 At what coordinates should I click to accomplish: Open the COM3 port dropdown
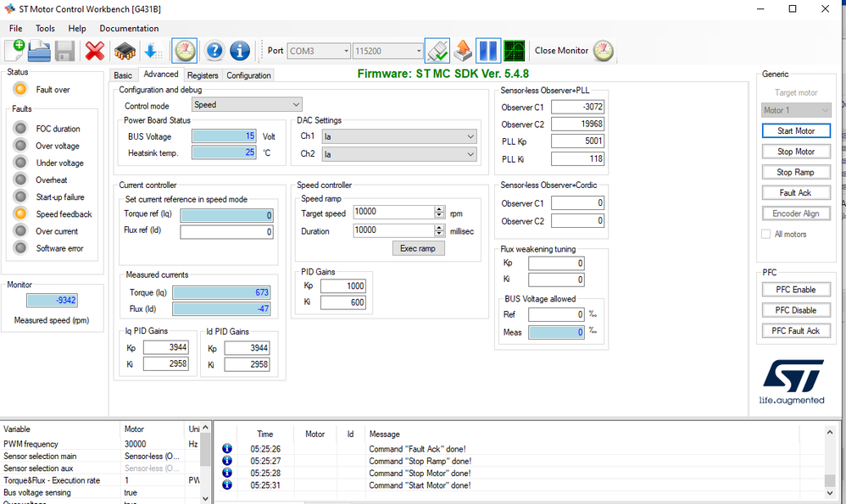[319, 51]
